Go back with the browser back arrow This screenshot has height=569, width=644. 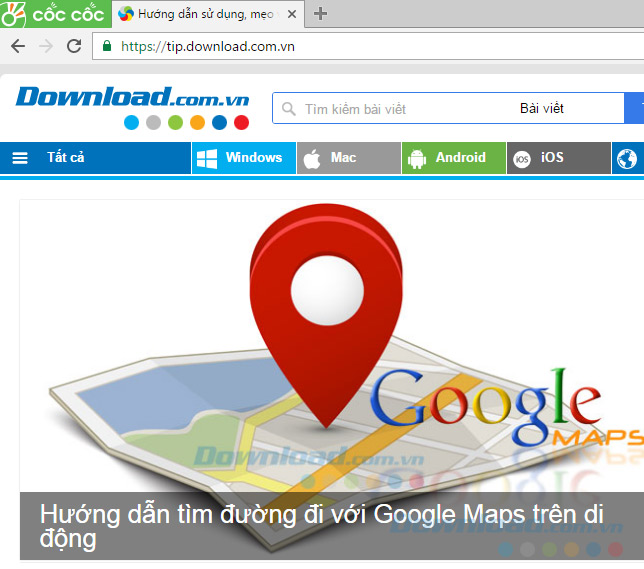pyautogui.click(x=18, y=46)
